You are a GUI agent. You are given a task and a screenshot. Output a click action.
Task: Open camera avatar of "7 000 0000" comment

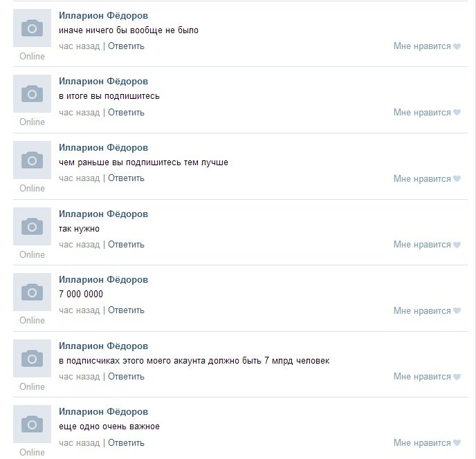pyautogui.click(x=32, y=292)
